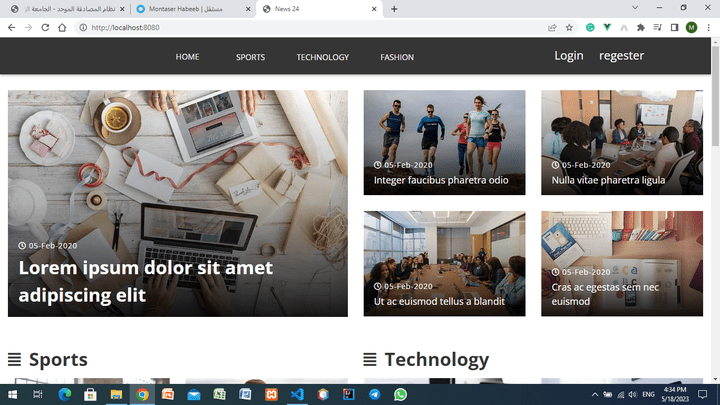Click the browser home icon
The width and height of the screenshot is (720, 405).
pos(62,28)
